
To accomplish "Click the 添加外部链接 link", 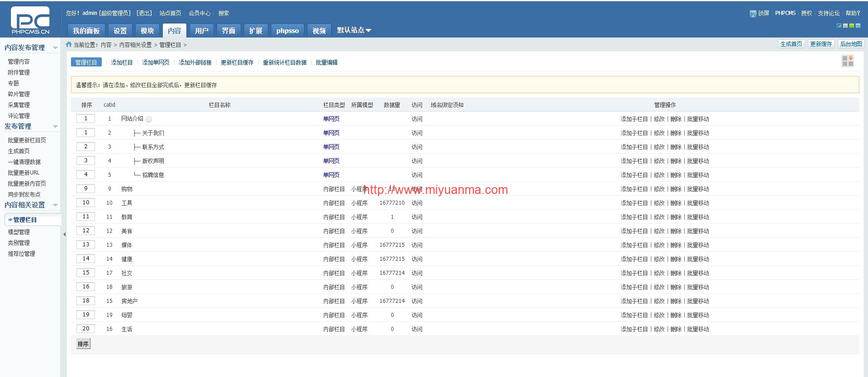I will click(195, 62).
